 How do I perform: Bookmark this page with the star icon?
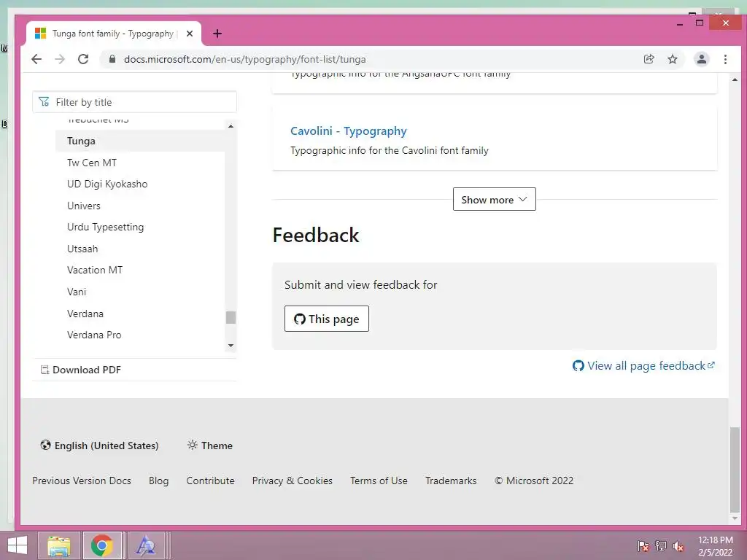click(672, 59)
